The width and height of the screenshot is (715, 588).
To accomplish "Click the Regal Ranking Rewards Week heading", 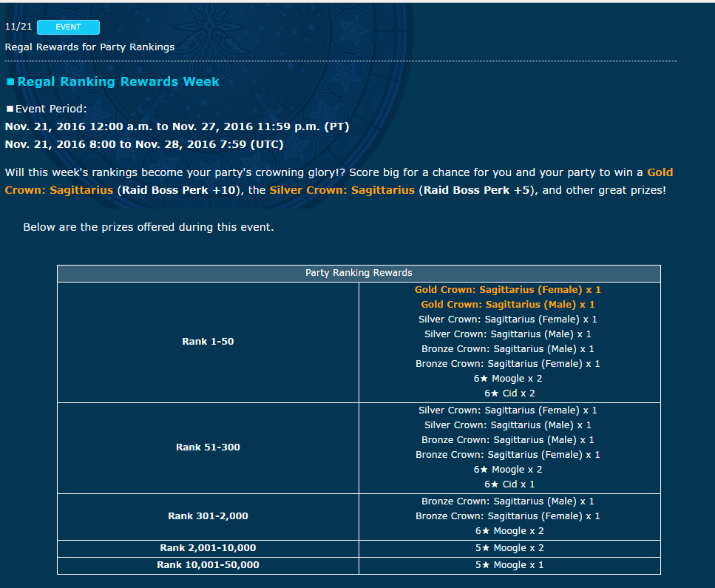I will [x=118, y=81].
